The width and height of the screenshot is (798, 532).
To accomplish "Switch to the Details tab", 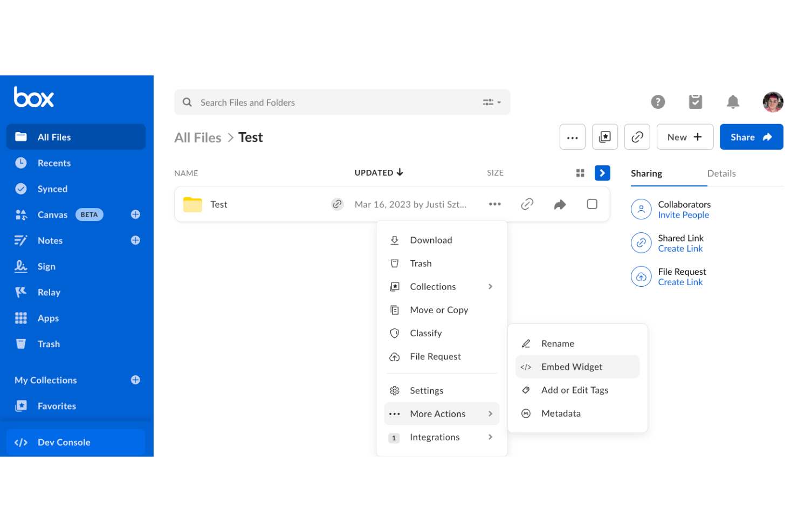I will (x=721, y=174).
